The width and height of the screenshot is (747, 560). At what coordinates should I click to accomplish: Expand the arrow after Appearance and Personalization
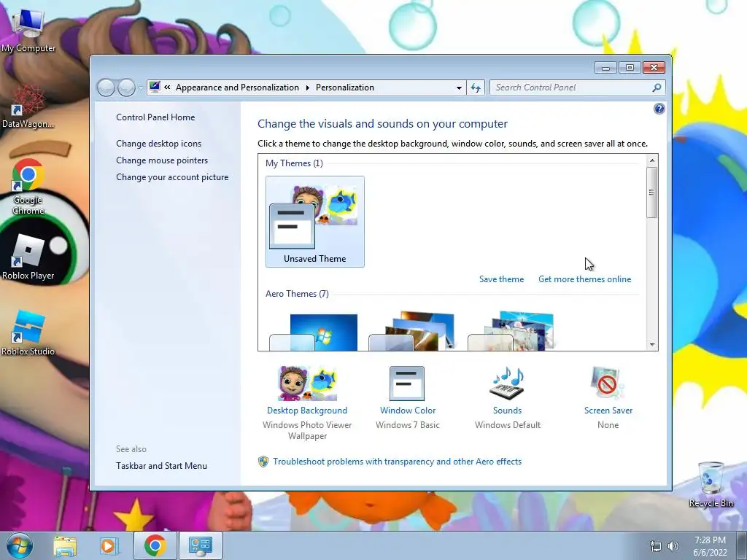tap(307, 87)
